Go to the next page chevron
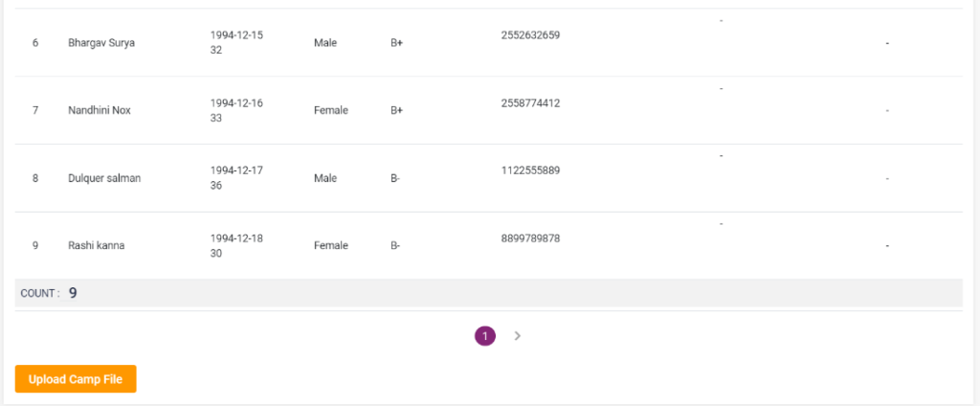 coord(517,336)
